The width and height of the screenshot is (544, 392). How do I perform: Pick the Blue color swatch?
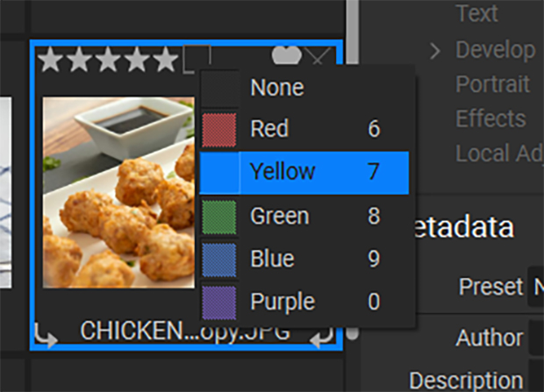click(219, 260)
